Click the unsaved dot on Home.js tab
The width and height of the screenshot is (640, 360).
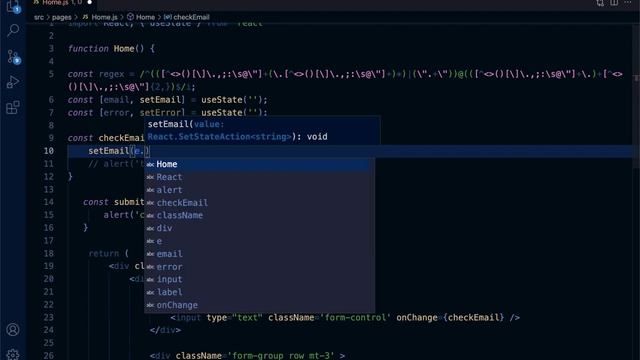pyautogui.click(x=90, y=3)
